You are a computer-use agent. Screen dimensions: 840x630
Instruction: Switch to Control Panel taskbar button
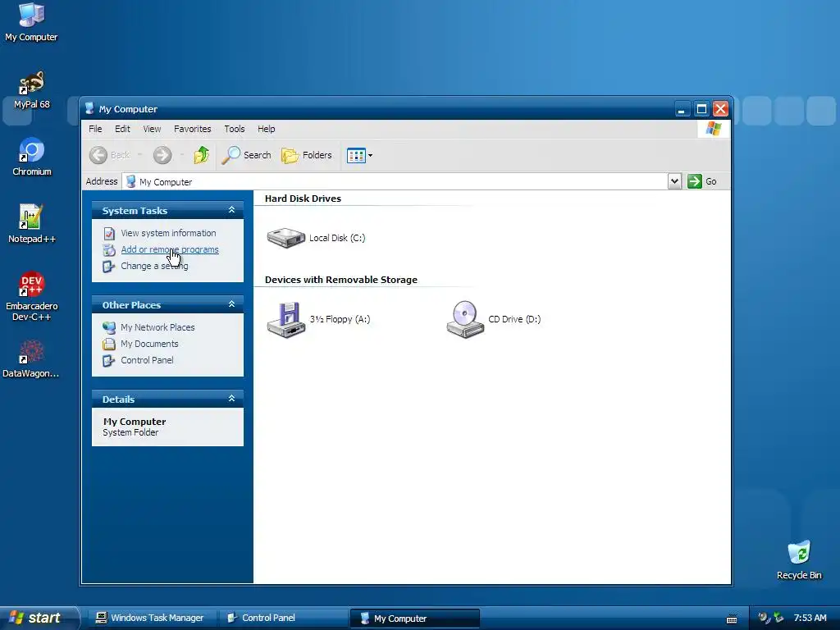282,618
